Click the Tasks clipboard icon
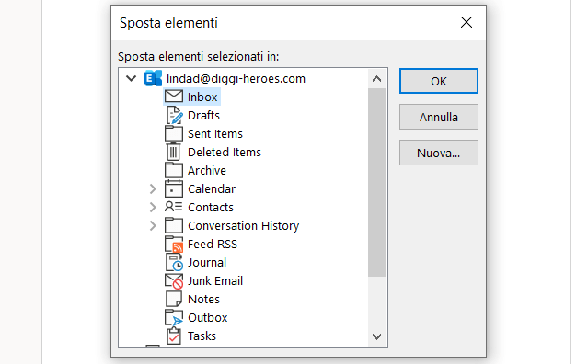 [x=174, y=336]
